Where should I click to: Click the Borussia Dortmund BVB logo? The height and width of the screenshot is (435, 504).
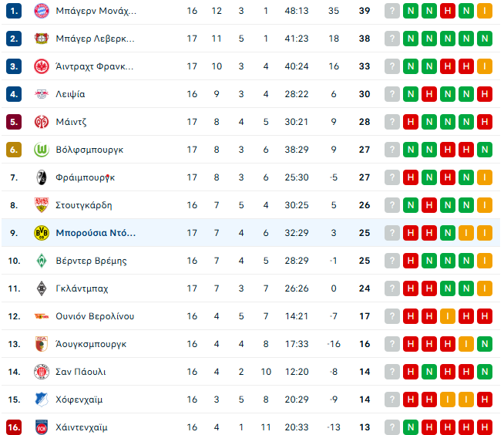(42, 233)
